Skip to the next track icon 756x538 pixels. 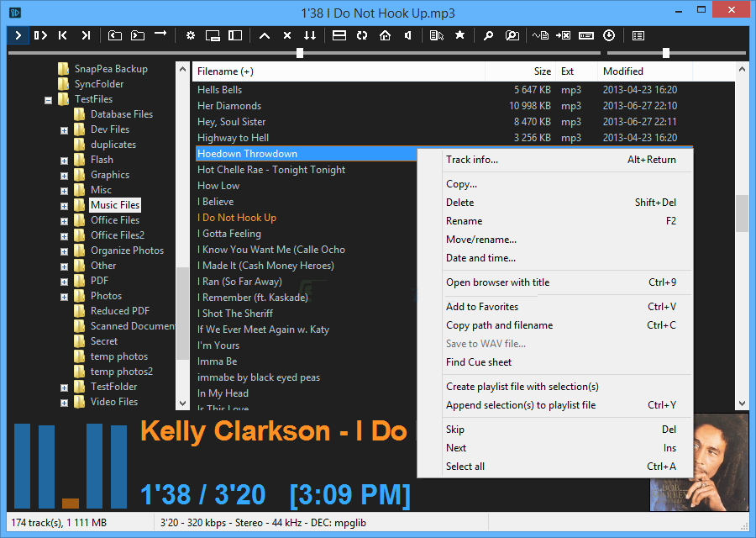tap(86, 35)
